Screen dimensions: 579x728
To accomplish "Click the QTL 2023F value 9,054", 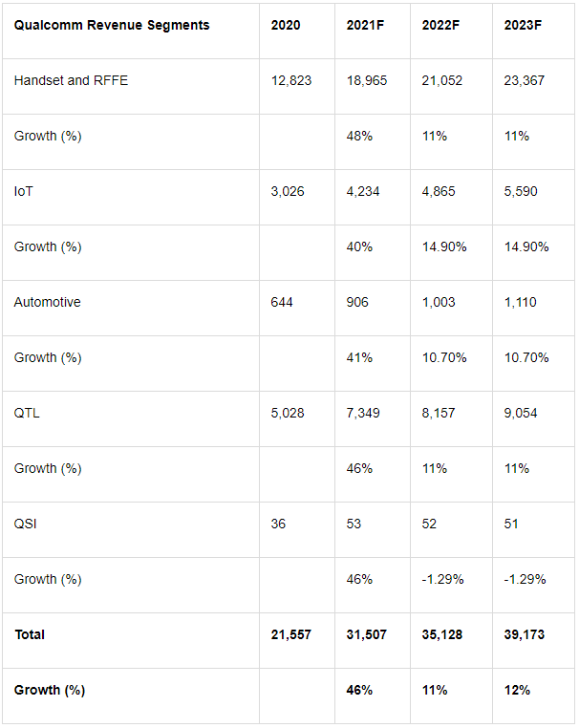I will coord(521,413).
